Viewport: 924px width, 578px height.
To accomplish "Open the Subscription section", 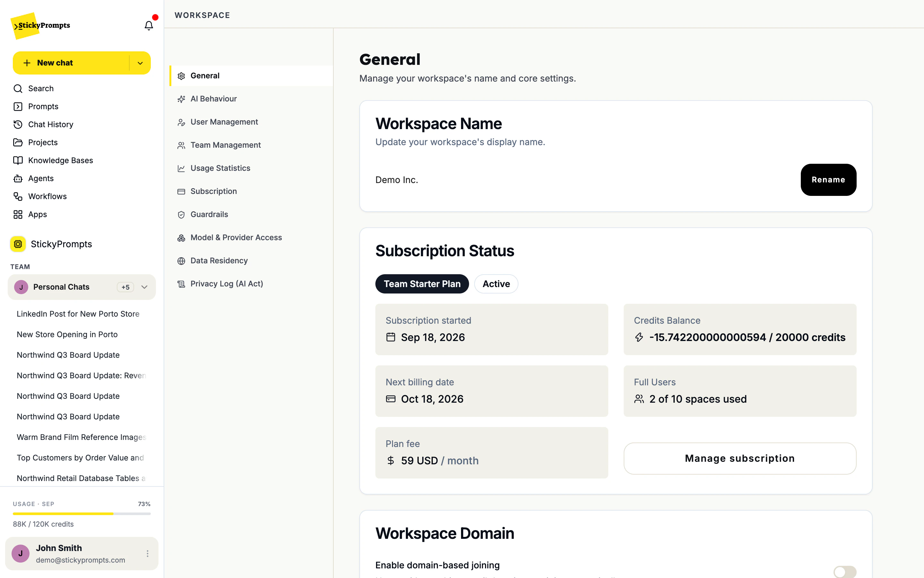I will coord(251,191).
